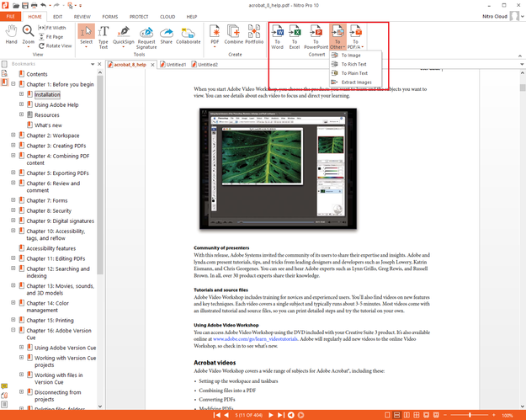This screenshot has width=526, height=420.
Task: Open the learn_videotutorials adobe.com link
Action: (x=255, y=339)
